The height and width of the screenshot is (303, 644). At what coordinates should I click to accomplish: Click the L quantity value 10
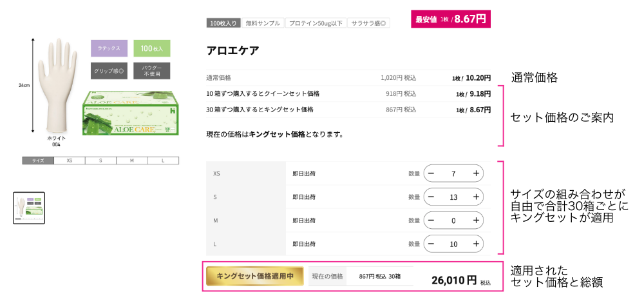[x=453, y=244]
